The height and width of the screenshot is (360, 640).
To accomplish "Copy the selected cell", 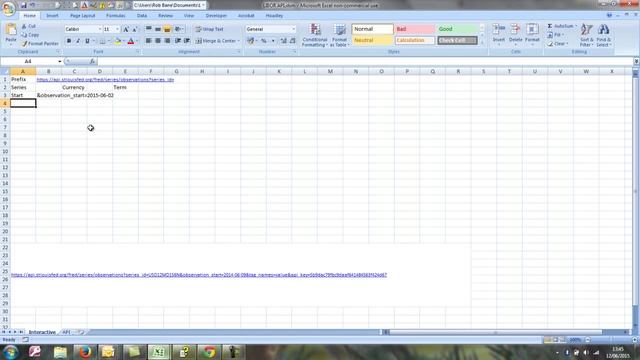I will coord(30,35).
